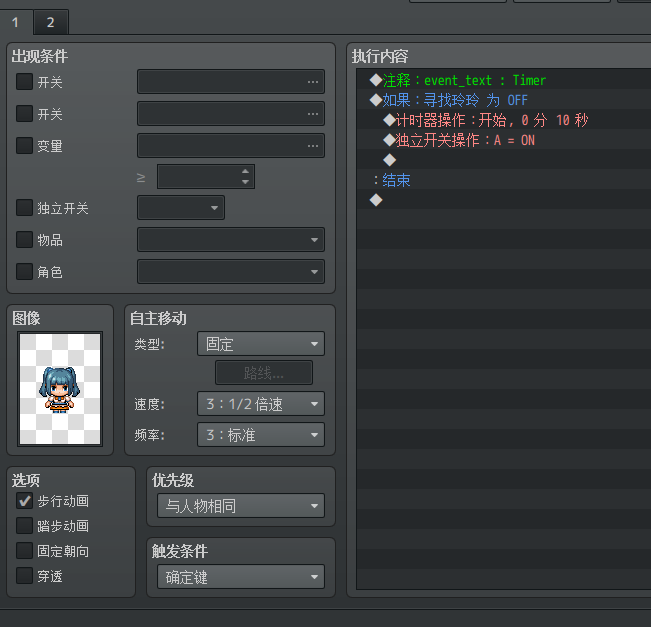Image resolution: width=651 pixels, height=627 pixels.
Task: Click the character sprite image preview
Action: (x=60, y=389)
